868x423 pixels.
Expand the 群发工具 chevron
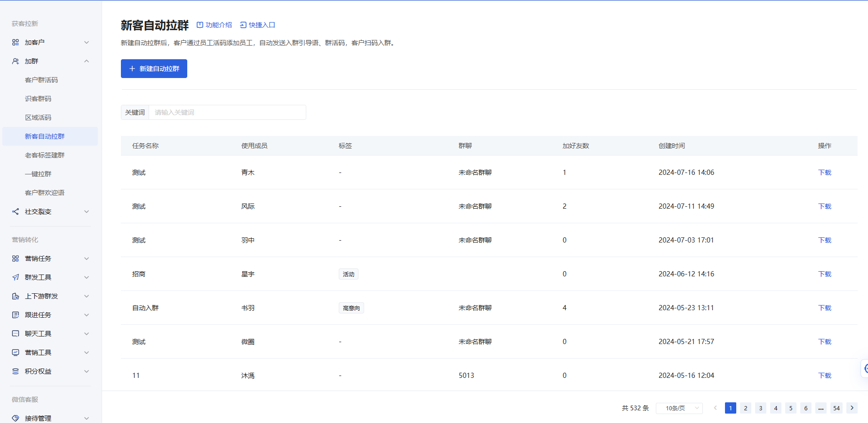(x=87, y=277)
